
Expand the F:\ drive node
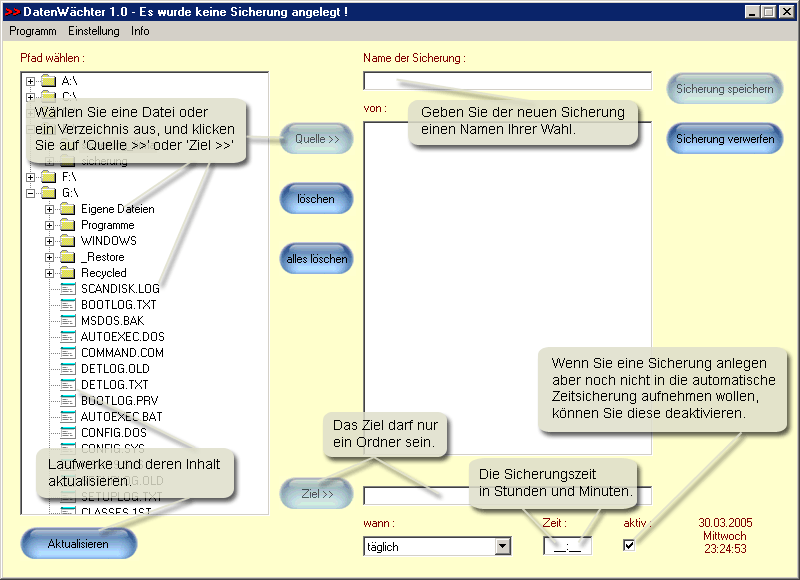[31, 177]
